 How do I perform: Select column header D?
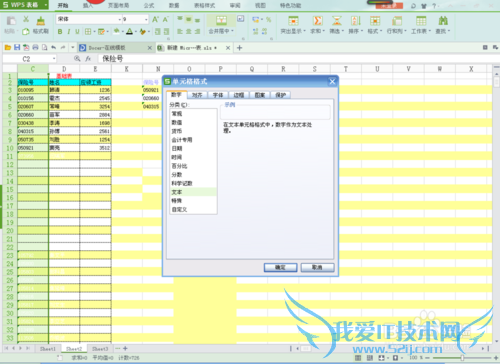click(x=64, y=69)
